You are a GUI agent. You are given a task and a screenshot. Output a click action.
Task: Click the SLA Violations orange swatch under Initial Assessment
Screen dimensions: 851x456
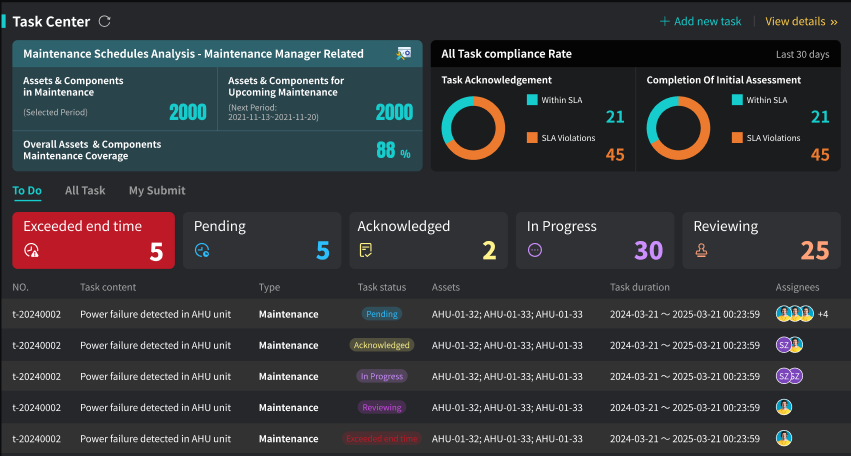click(737, 138)
